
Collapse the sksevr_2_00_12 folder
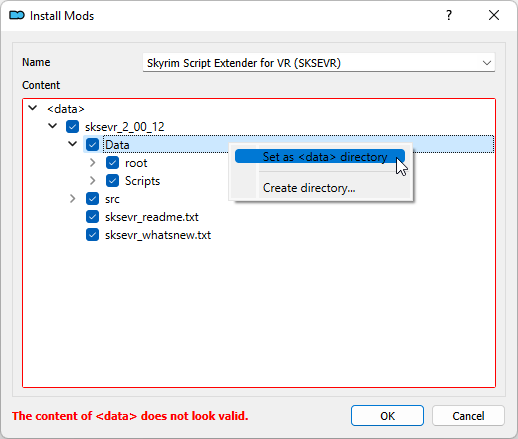point(53,126)
